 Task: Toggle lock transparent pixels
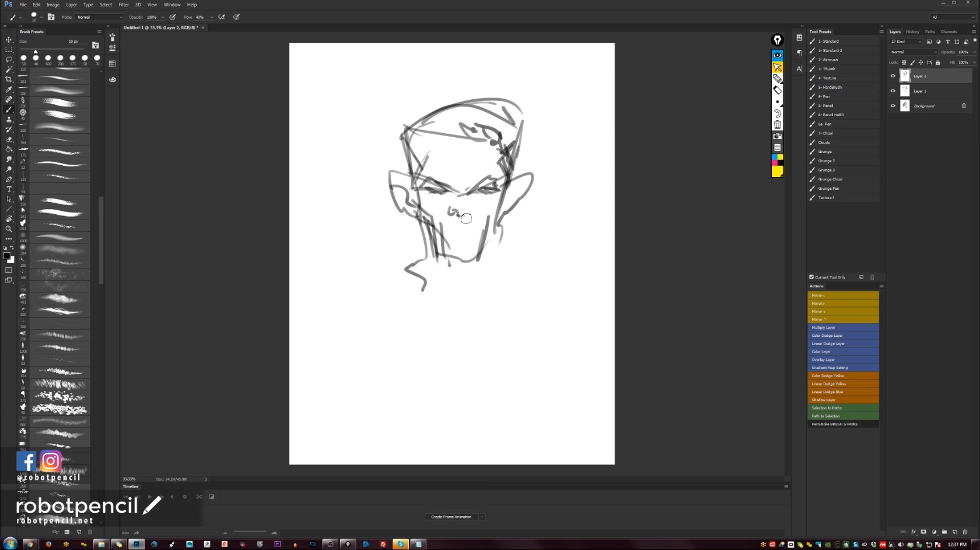pyautogui.click(x=904, y=62)
